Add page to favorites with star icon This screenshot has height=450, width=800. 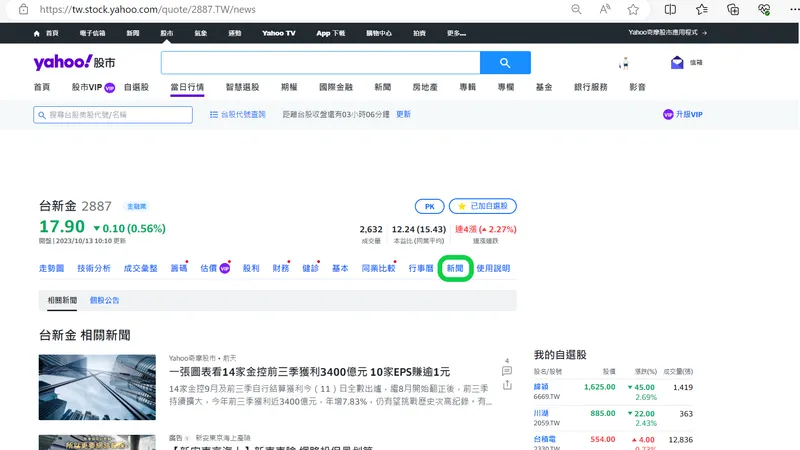(633, 9)
